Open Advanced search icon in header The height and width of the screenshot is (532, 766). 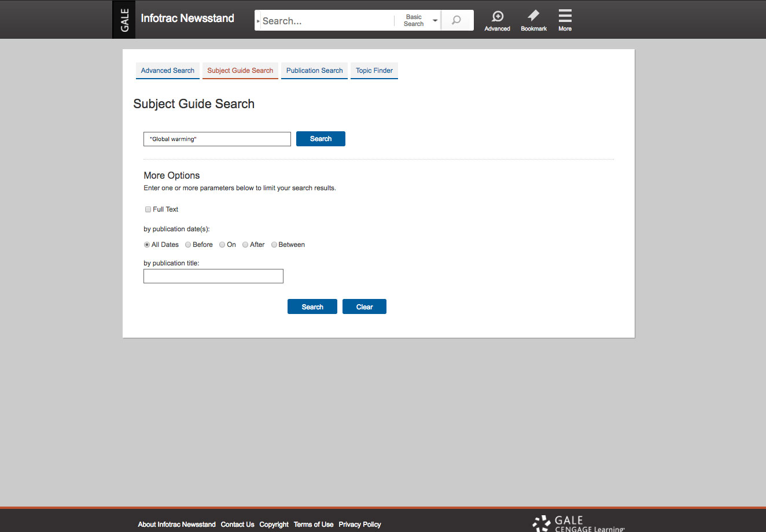coord(497,21)
